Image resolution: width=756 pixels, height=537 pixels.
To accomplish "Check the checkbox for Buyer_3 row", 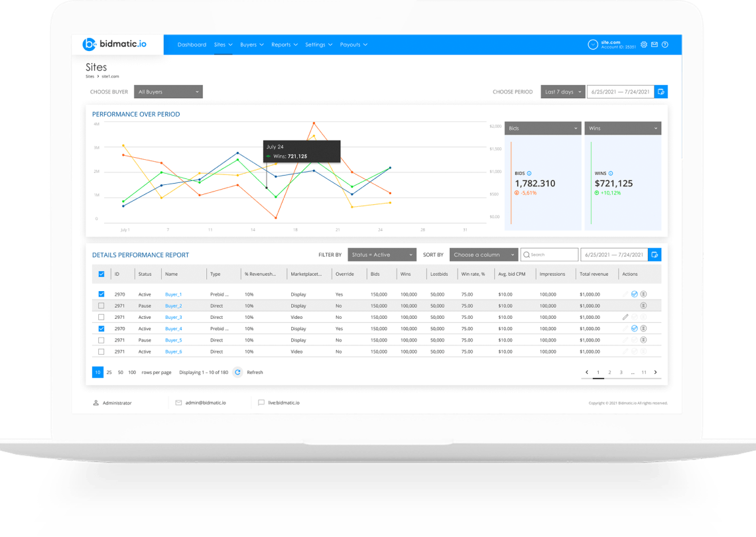I will (x=101, y=317).
